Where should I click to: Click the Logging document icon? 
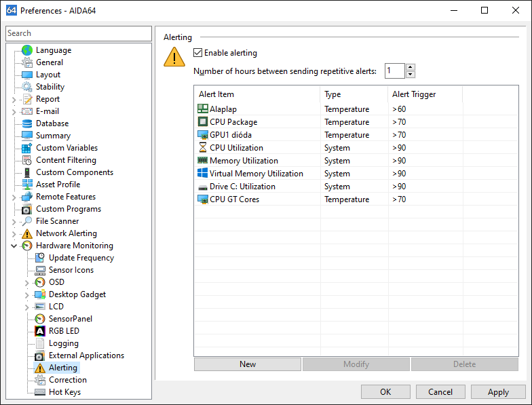pos(40,343)
